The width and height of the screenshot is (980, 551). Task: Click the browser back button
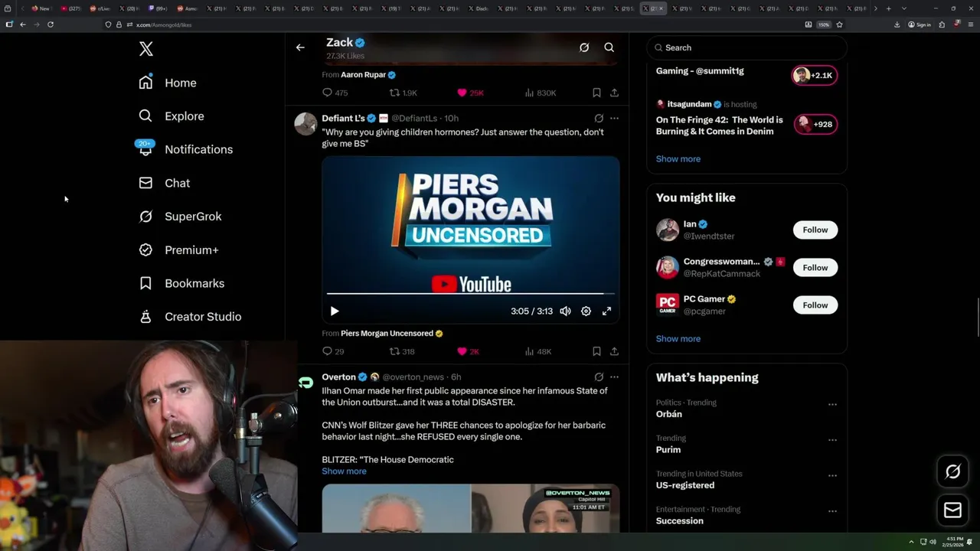tap(23, 24)
